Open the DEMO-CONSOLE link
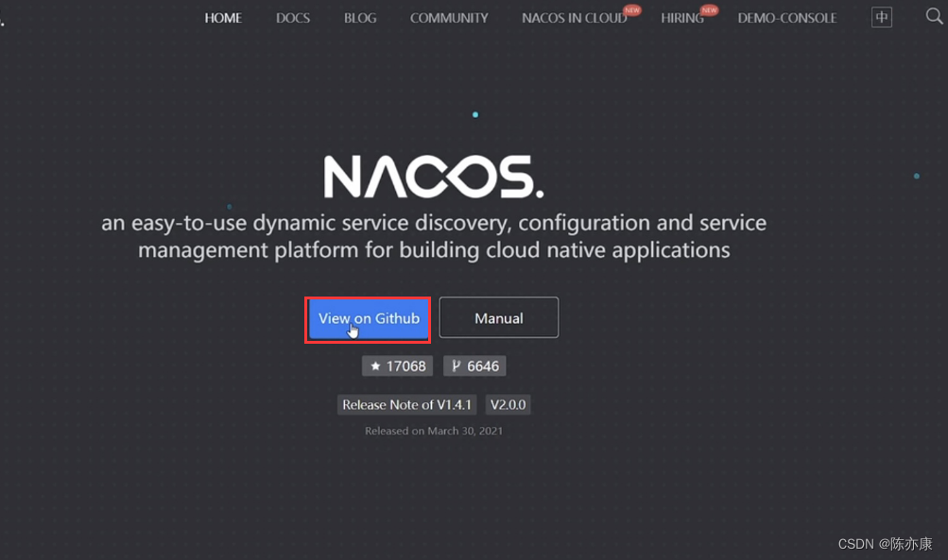Viewport: 948px width, 560px height. tap(786, 18)
